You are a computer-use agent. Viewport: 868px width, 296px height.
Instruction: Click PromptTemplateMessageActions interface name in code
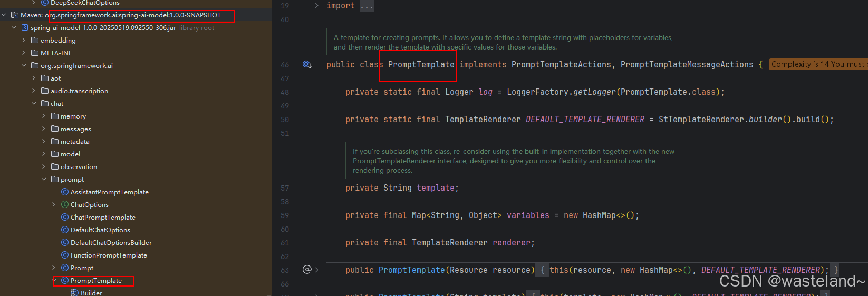pos(687,64)
